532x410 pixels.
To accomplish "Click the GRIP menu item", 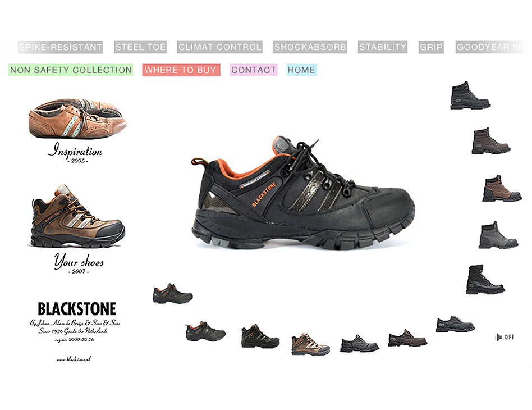I will tap(431, 47).
